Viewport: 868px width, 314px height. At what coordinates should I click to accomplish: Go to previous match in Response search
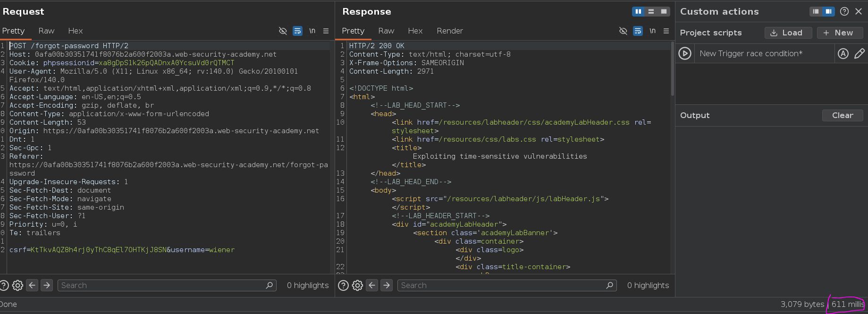(372, 285)
